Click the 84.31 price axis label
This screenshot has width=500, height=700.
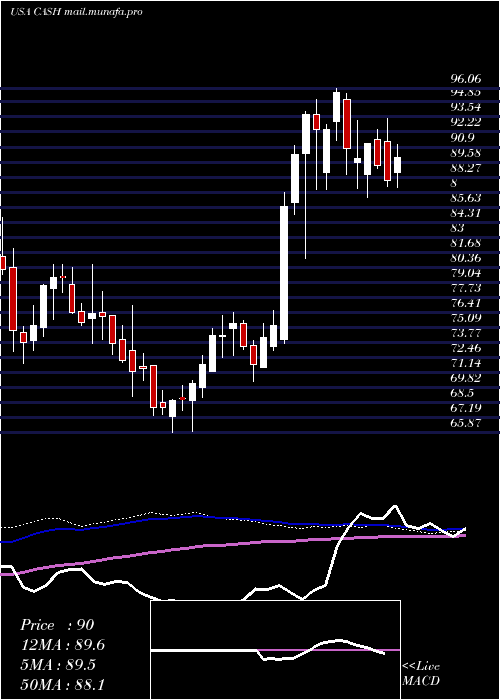pos(466,213)
